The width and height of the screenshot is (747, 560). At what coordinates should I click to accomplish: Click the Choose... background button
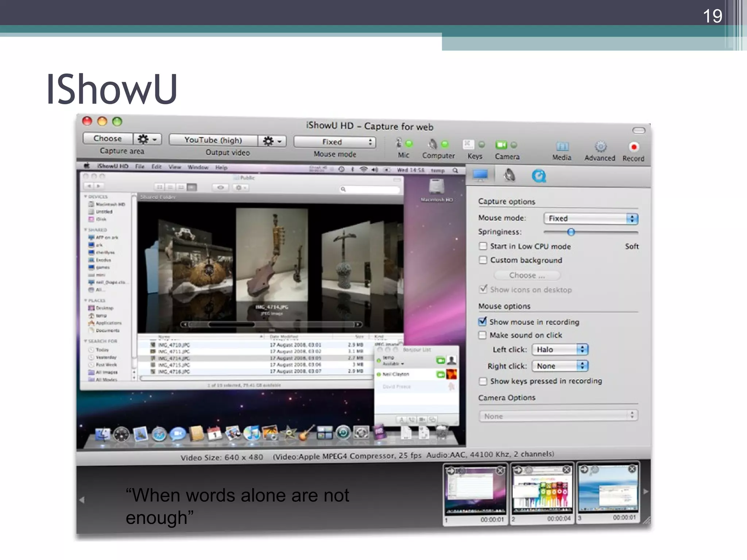pyautogui.click(x=527, y=275)
